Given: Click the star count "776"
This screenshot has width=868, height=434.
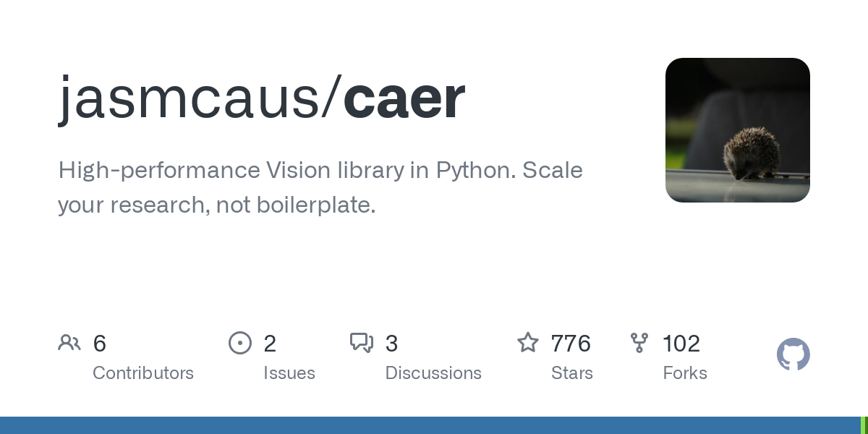Looking at the screenshot, I should pos(571,344).
